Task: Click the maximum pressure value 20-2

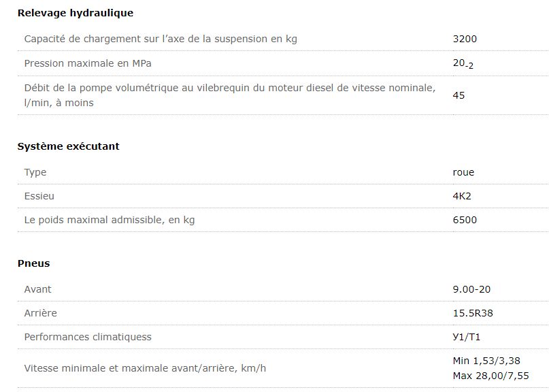Action: coord(463,64)
